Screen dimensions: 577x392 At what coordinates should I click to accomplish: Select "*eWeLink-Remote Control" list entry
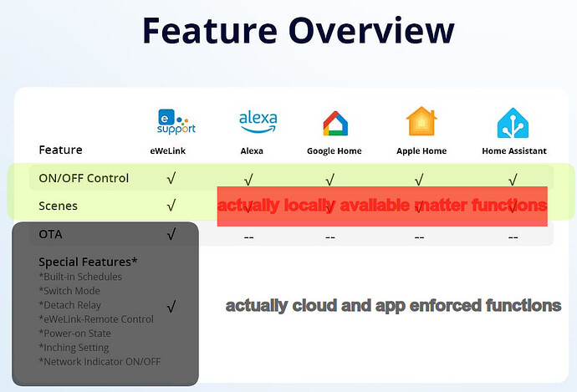(x=96, y=319)
